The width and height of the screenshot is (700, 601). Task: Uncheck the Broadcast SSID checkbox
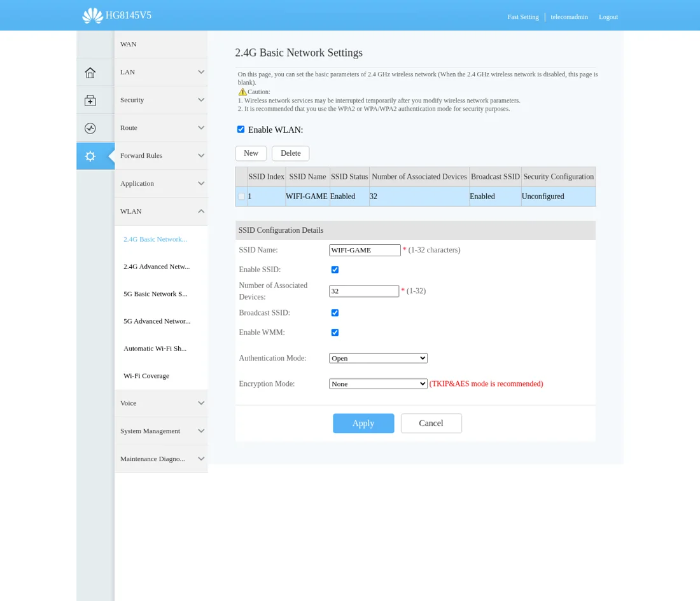point(335,313)
